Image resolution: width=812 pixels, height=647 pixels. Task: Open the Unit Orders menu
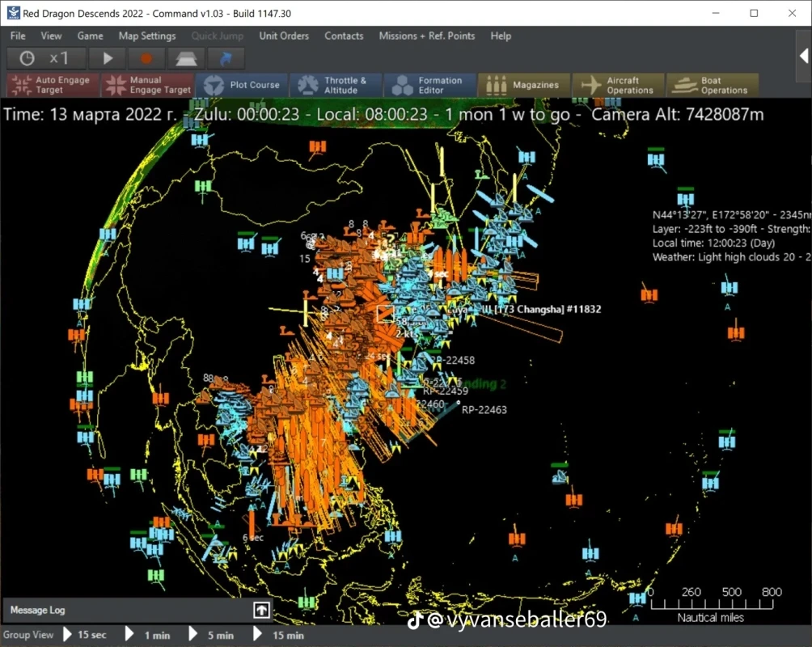284,36
